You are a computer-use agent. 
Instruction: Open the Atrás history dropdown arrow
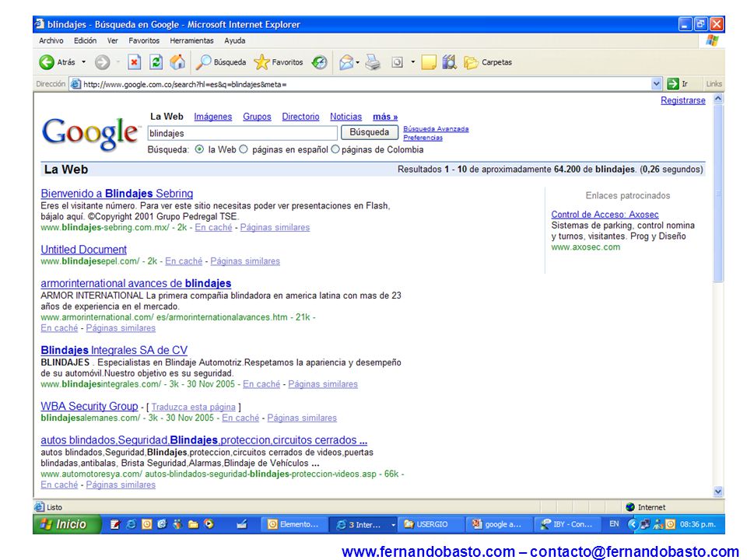pos(84,62)
